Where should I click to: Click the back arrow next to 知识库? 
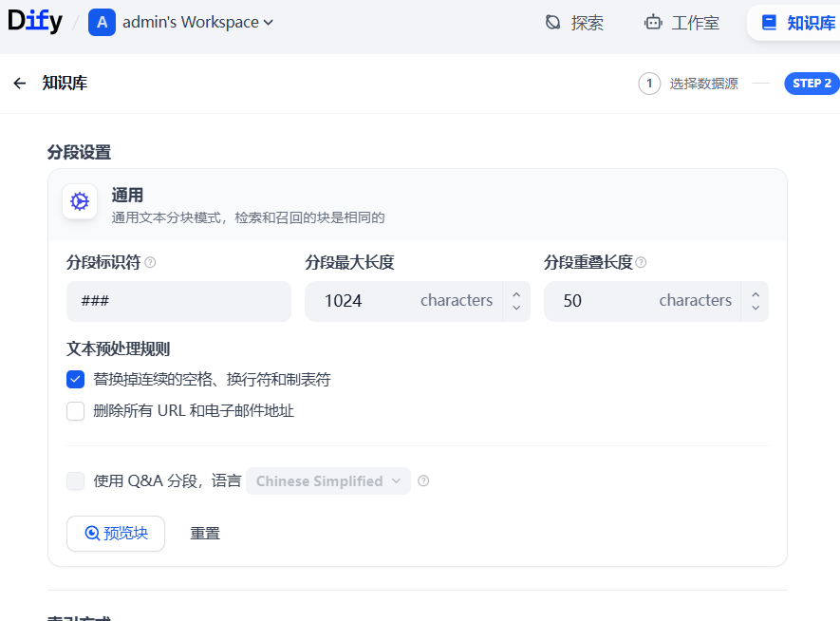pos(19,84)
